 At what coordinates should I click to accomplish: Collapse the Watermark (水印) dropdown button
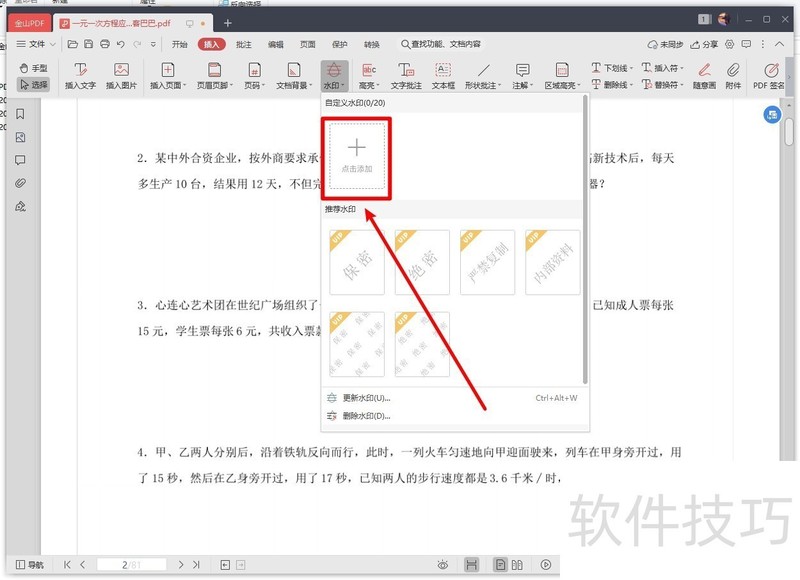(x=334, y=75)
